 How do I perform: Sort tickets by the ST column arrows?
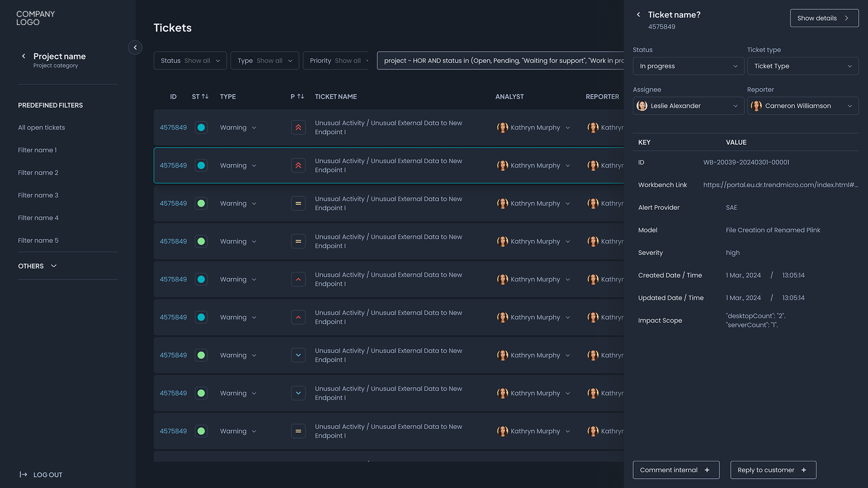[x=205, y=97]
